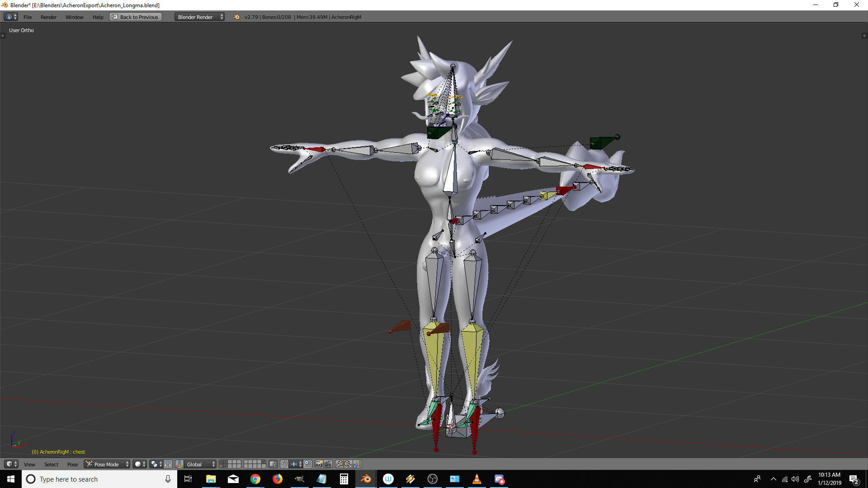868x488 pixels.
Task: Open the Info editor type icon
Action: click(11, 17)
